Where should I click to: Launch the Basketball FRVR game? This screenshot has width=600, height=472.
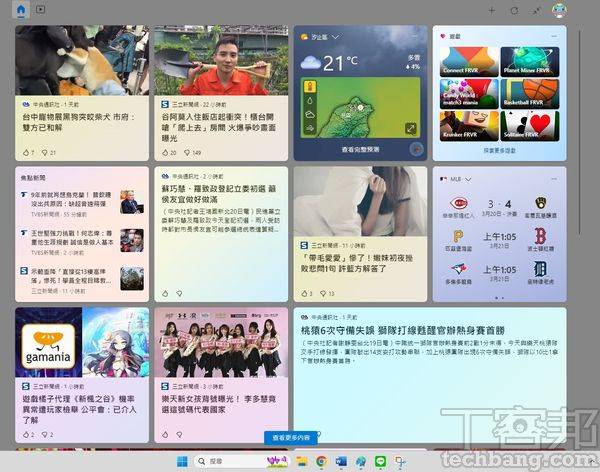tap(530, 94)
